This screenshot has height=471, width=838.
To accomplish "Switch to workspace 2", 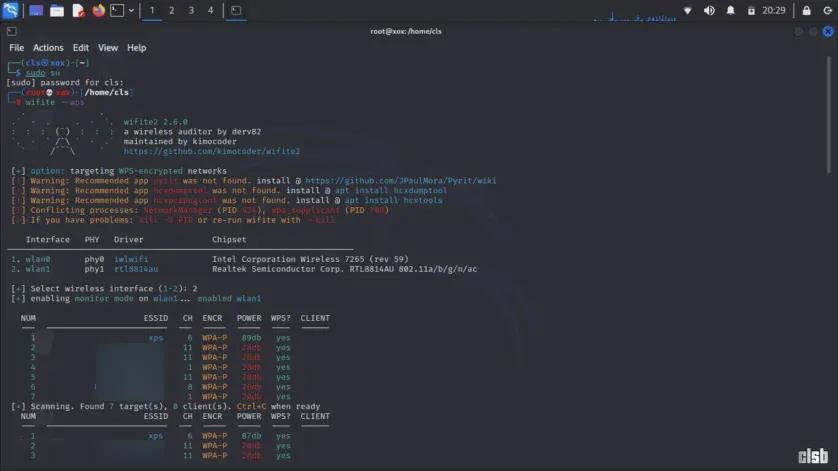I will [x=172, y=10].
